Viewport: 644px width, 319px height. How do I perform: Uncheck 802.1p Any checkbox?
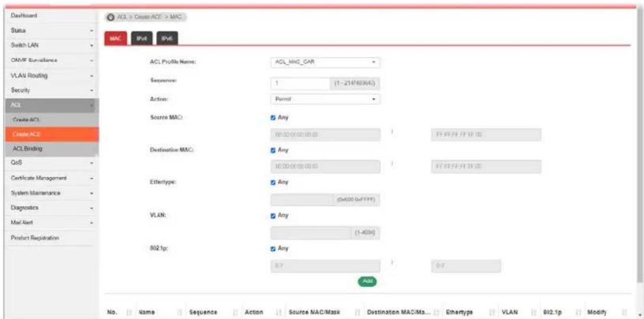[273, 248]
